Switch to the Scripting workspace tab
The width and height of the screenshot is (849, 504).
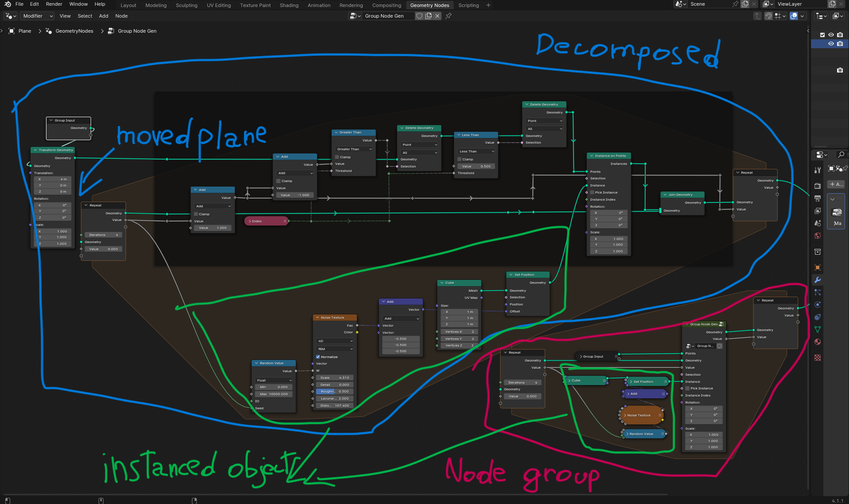(468, 5)
